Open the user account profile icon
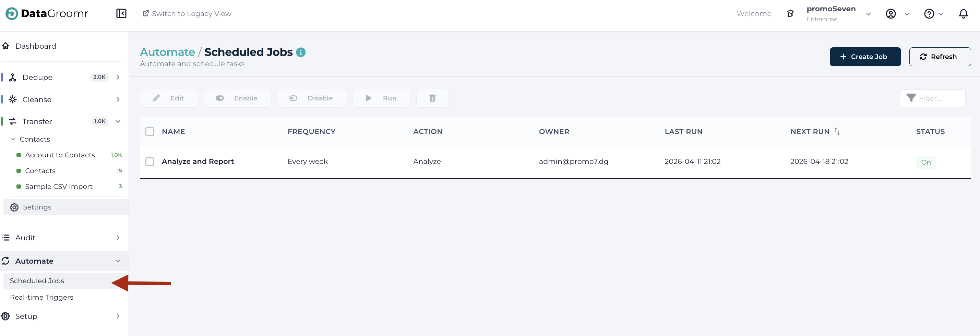 coord(891,14)
